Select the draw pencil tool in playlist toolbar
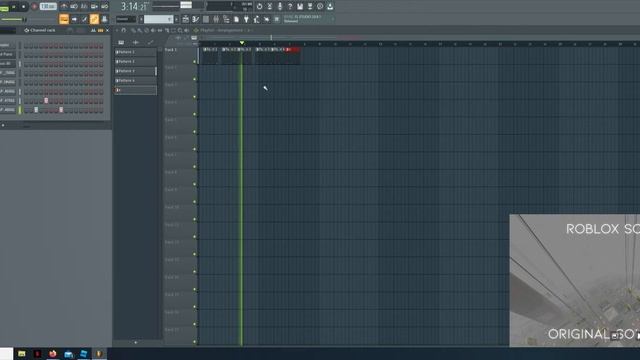The image size is (640, 360). 133,30
